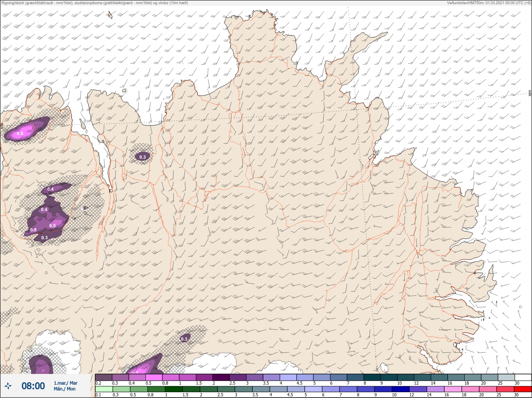Pick the darkest green lower-legend swatch between 1 and 1.5
The image size is (532, 398).
tap(174, 389)
